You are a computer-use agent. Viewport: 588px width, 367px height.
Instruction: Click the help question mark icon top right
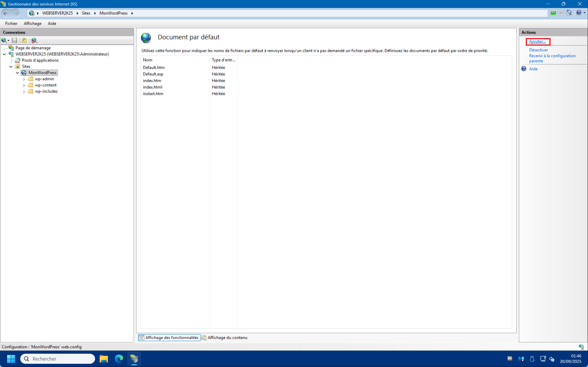(x=579, y=13)
